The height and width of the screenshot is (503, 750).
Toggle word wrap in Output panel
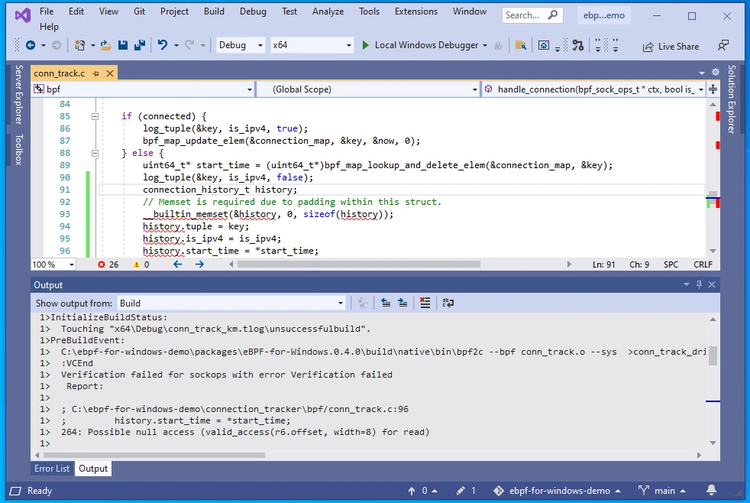(x=449, y=303)
